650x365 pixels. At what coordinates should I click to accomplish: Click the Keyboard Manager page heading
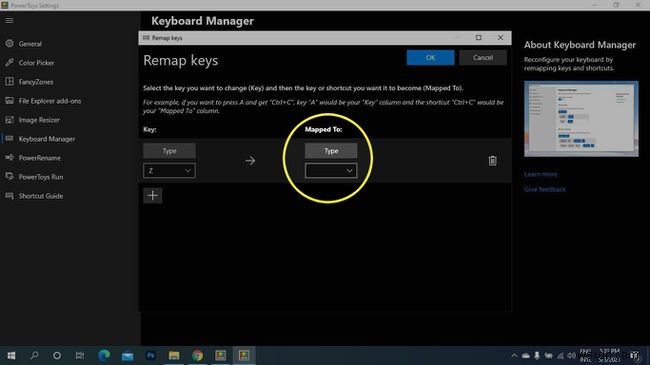pyautogui.click(x=202, y=21)
